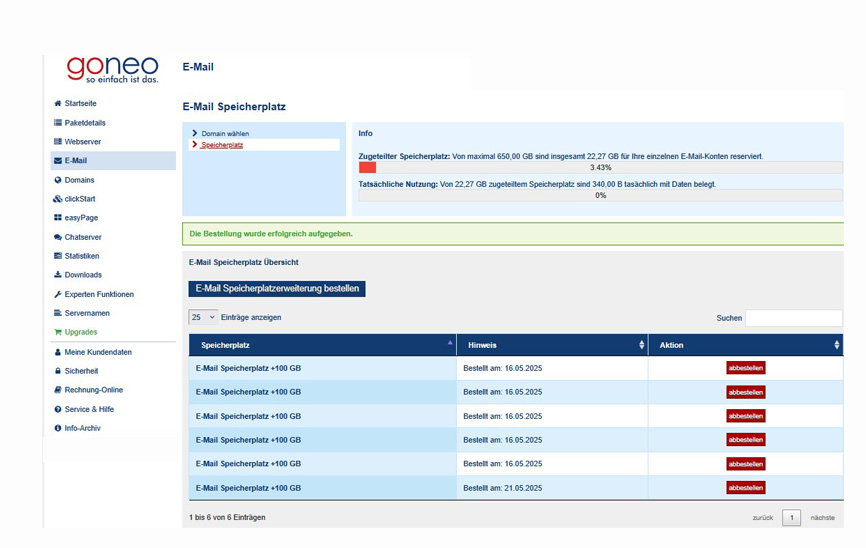
Task: Click the Domain wählen step link
Action: click(225, 134)
